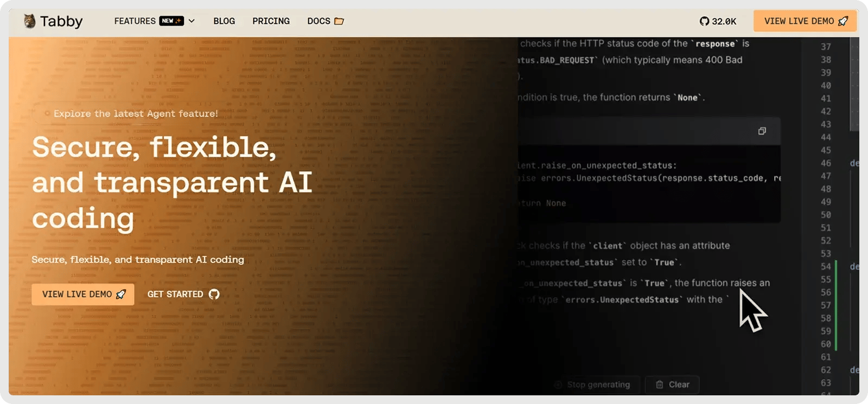Image resolution: width=868 pixels, height=404 pixels.
Task: Open the PRICING page
Action: coord(271,21)
